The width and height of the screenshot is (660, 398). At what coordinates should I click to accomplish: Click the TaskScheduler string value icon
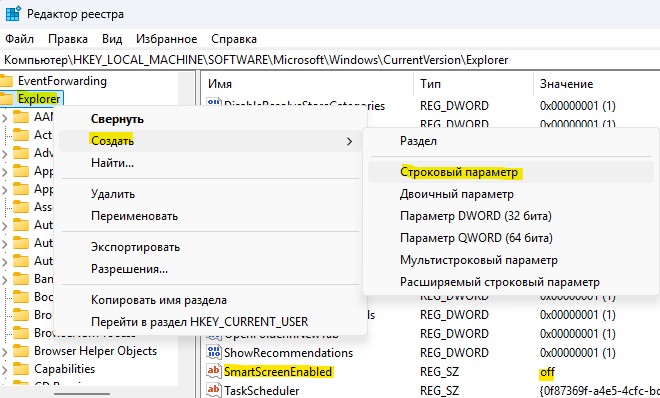(x=213, y=390)
